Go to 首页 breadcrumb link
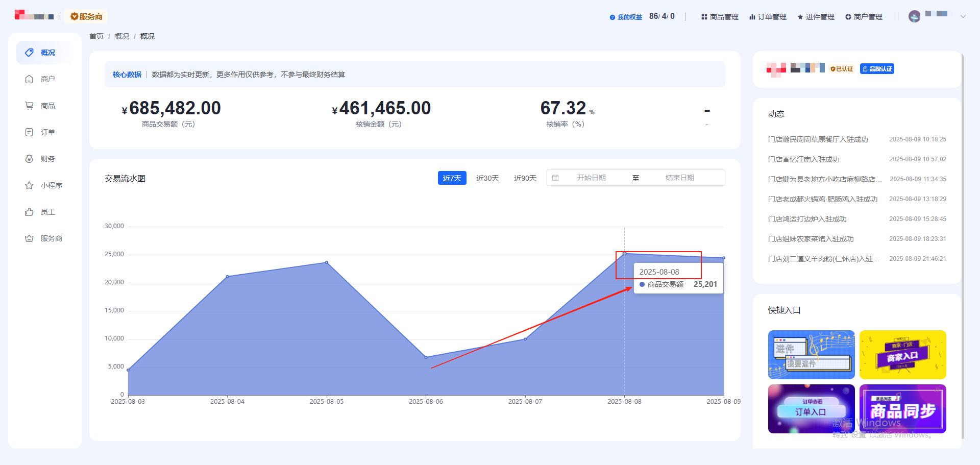The height and width of the screenshot is (465, 980). click(96, 36)
